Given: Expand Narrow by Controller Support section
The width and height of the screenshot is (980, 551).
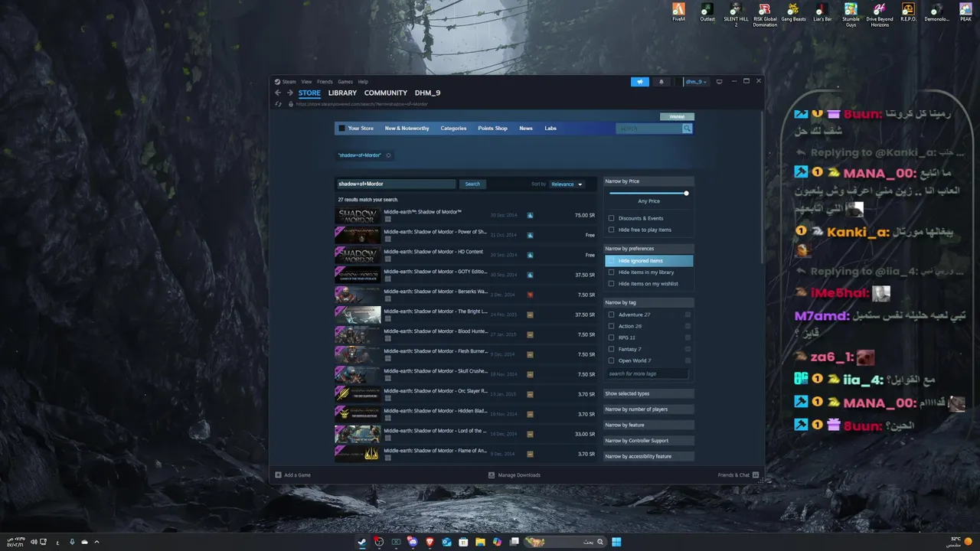Looking at the screenshot, I should [648, 441].
